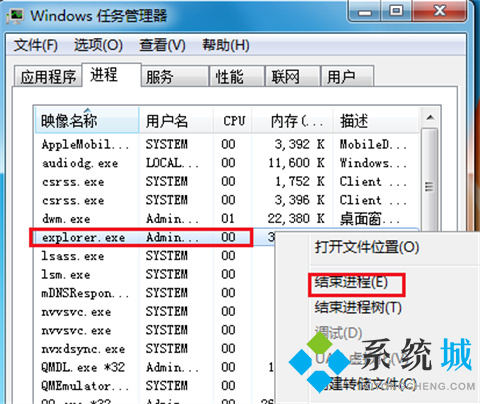This screenshot has height=404, width=480.
Task: Switch to the 服务 tab
Action: [x=175, y=77]
